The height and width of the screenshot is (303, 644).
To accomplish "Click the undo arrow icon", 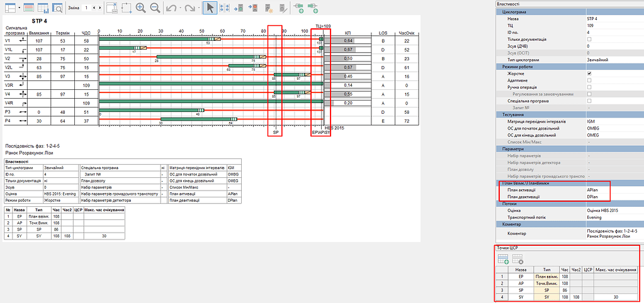I will [171, 8].
